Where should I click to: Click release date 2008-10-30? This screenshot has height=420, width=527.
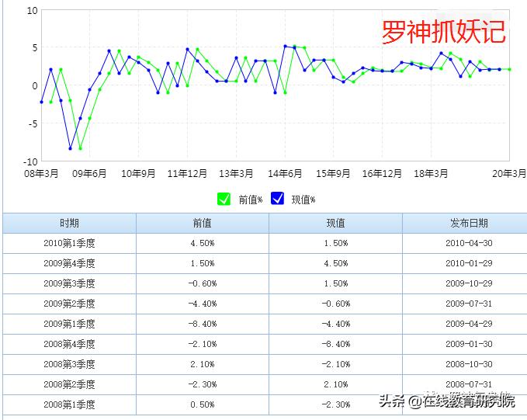469,364
